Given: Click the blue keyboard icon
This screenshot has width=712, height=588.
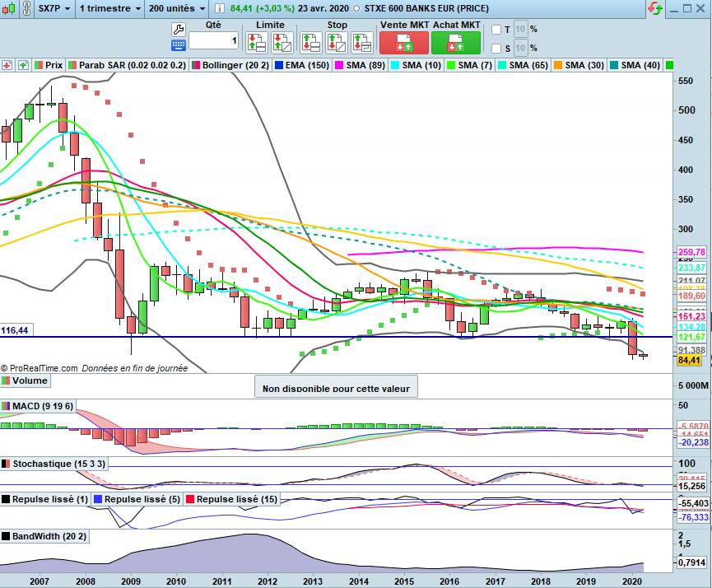Looking at the screenshot, I should click(x=178, y=45).
